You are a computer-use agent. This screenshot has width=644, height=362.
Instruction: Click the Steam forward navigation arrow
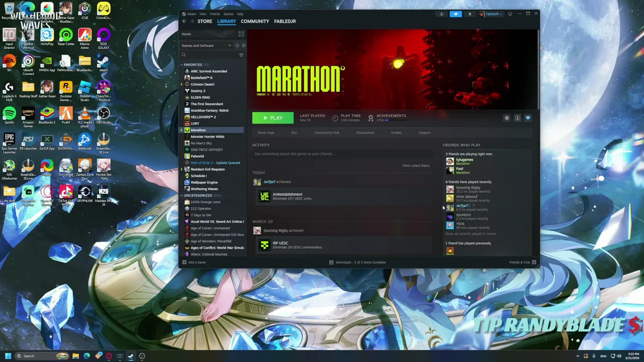pos(191,21)
